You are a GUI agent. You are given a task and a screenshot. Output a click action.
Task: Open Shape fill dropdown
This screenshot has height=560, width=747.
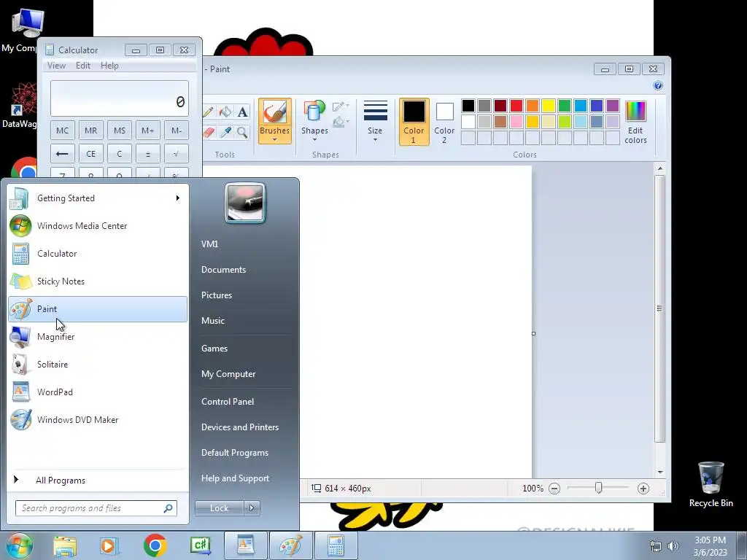[x=341, y=122]
